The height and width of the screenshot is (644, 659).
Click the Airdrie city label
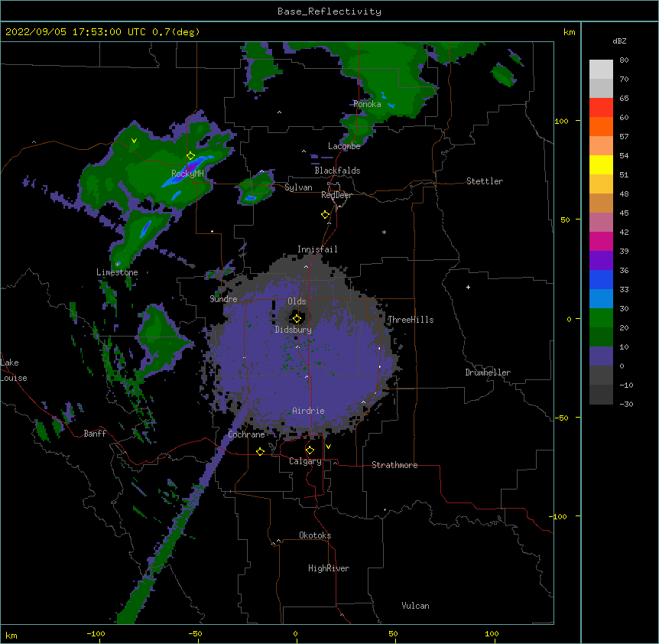pos(309,411)
